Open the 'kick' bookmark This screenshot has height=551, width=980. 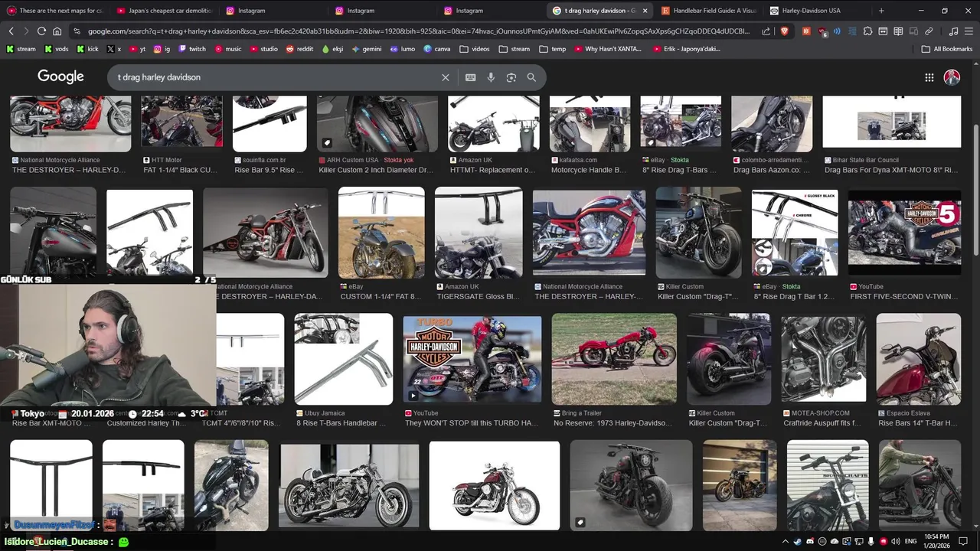[x=87, y=49]
